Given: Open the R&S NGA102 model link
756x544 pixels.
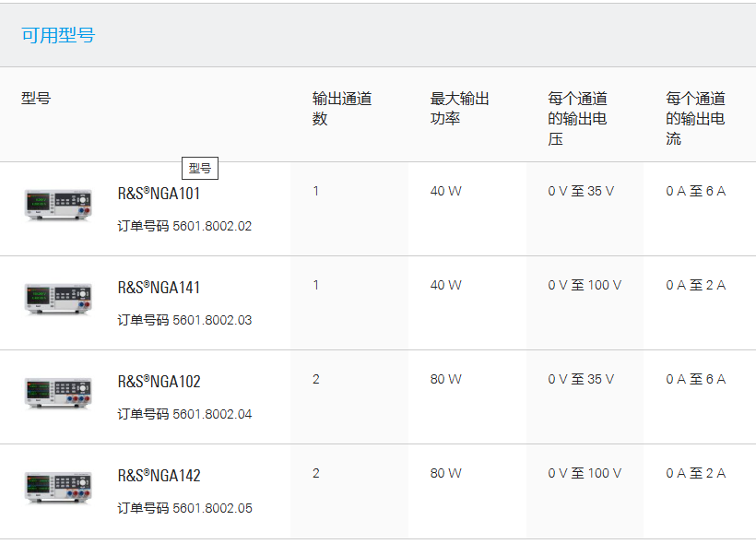Looking at the screenshot, I should click(x=159, y=382).
